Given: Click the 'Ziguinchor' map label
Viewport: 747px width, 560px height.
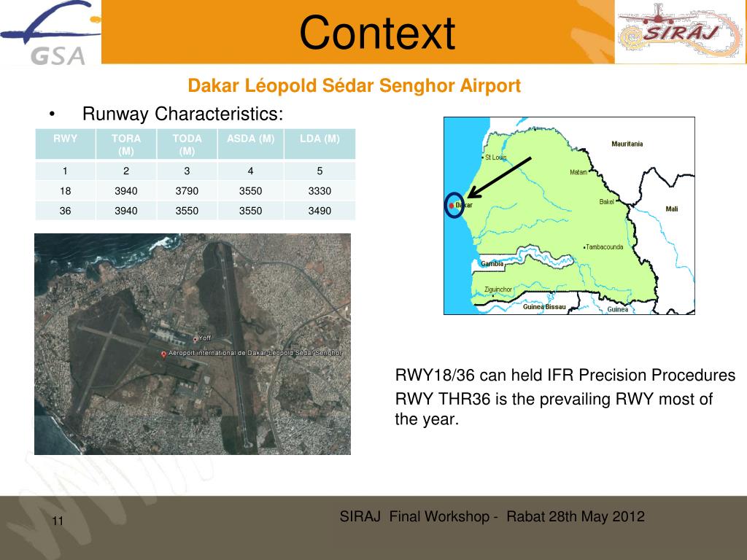Looking at the screenshot, I should click(x=498, y=289).
